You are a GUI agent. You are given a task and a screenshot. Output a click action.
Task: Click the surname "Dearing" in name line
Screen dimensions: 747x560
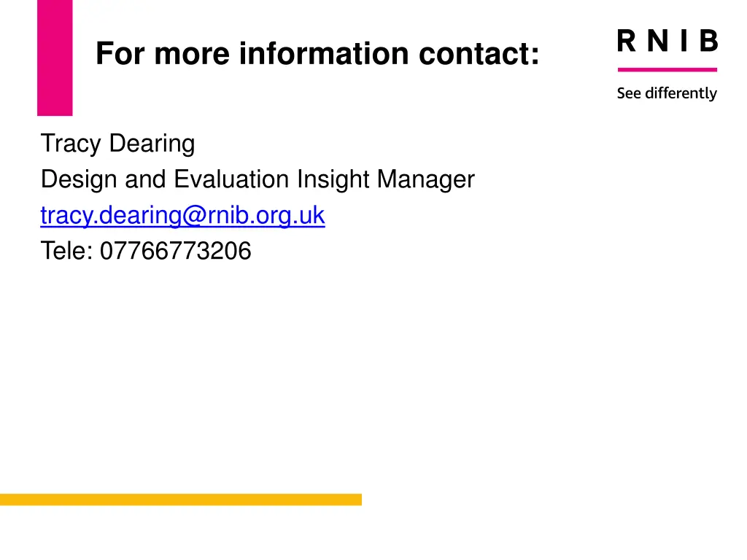click(152, 144)
